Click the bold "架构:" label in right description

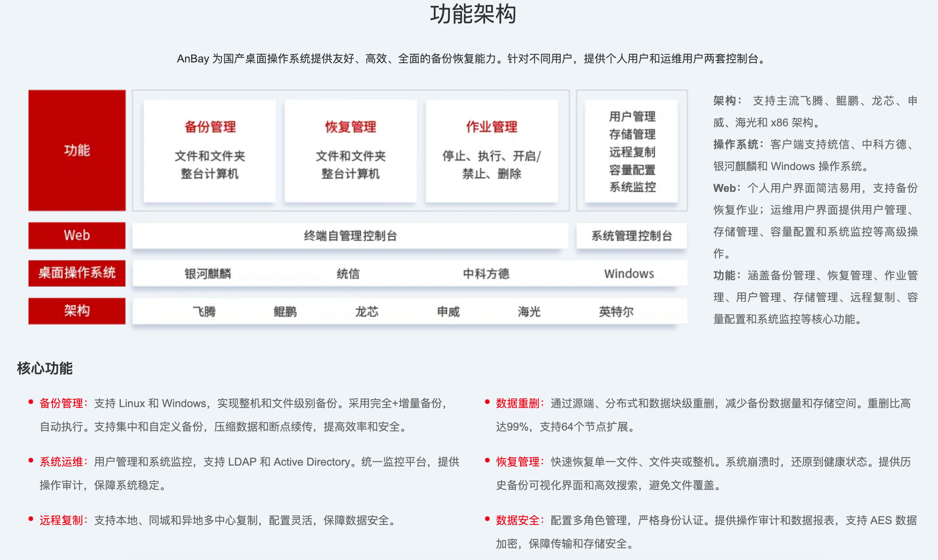click(727, 101)
